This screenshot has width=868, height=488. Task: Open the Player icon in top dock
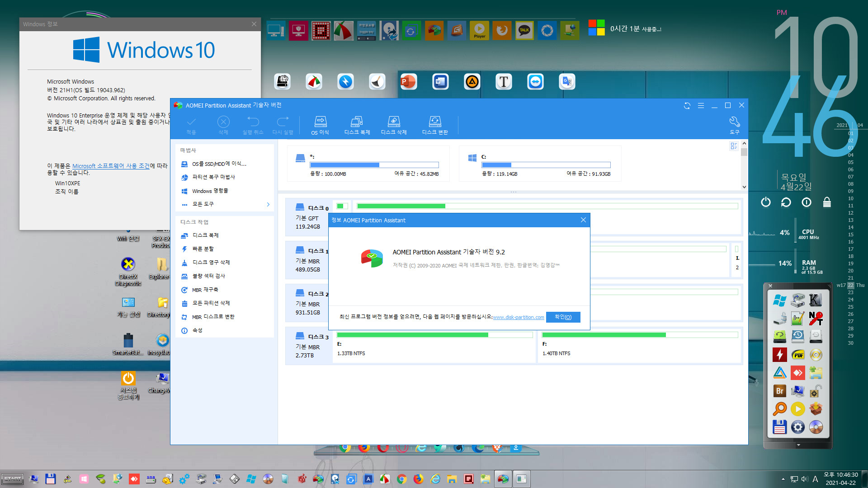479,31
